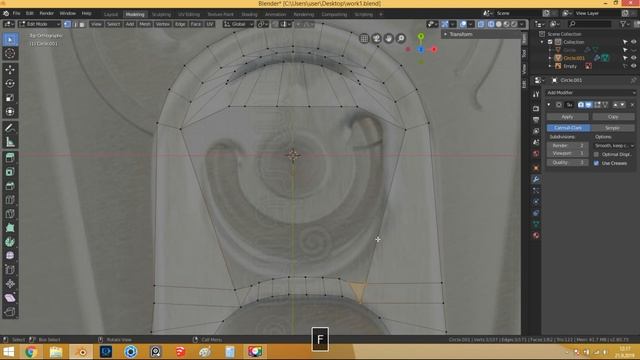Activate the Extrude Region tool

coord(10,158)
